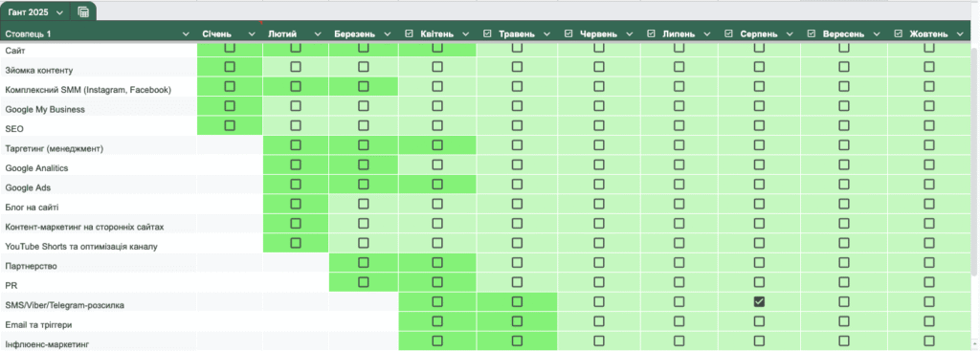This screenshot has width=980, height=351.
Task: Click the vertical scrollbar on the right
Action: 974,161
